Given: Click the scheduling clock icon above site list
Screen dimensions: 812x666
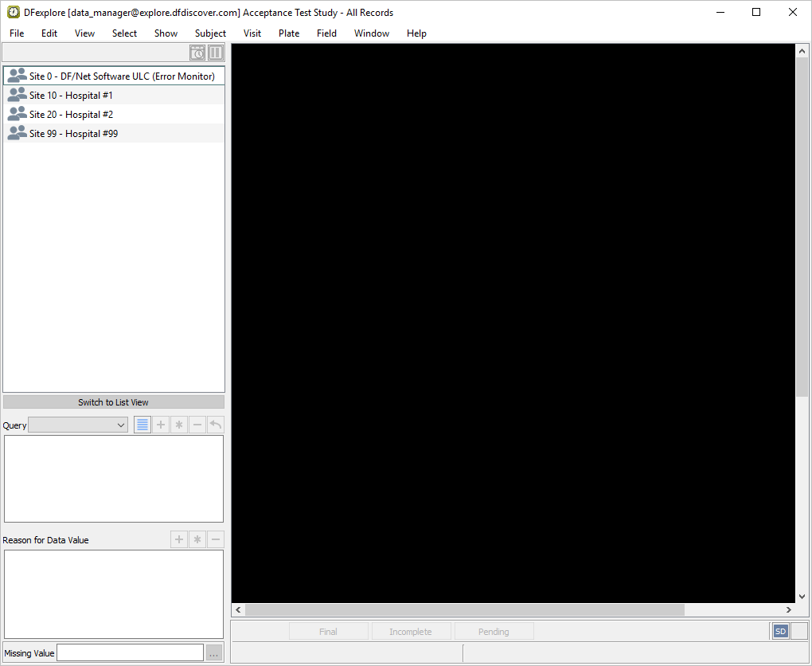Looking at the screenshot, I should click(197, 53).
